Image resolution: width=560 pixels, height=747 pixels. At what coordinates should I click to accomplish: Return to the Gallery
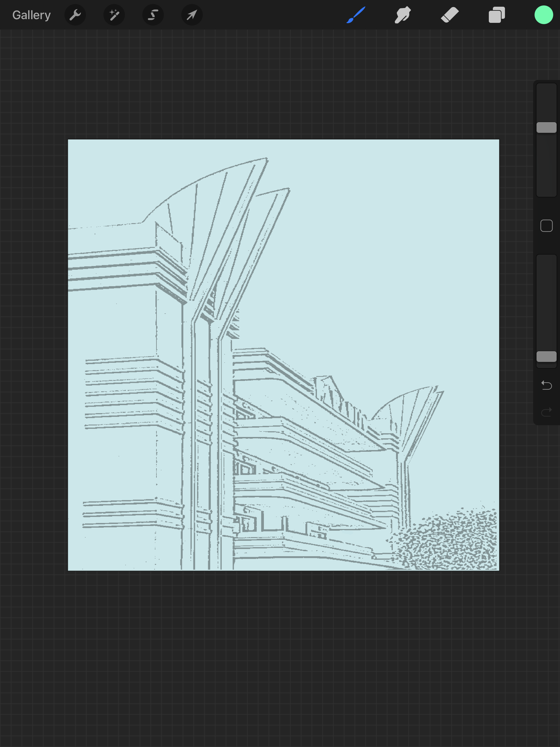point(31,15)
